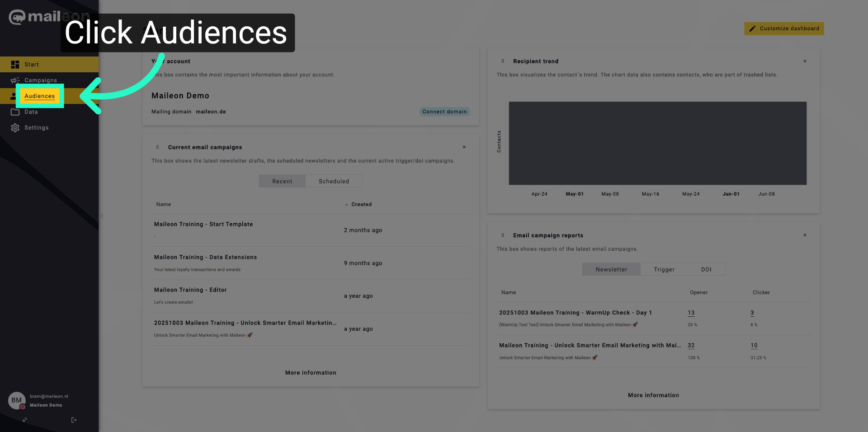The width and height of the screenshot is (868, 432).
Task: Click the Jun-01 axis label
Action: 731,194
